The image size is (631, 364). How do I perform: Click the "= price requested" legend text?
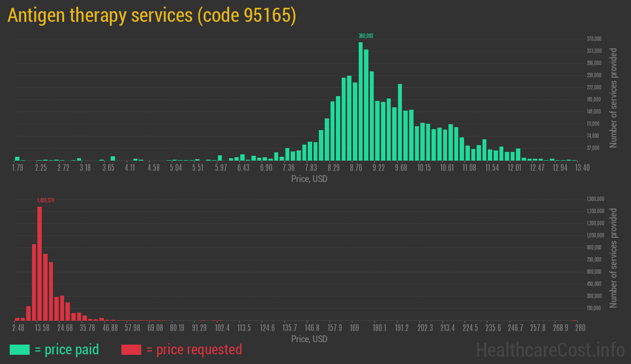[194, 349]
